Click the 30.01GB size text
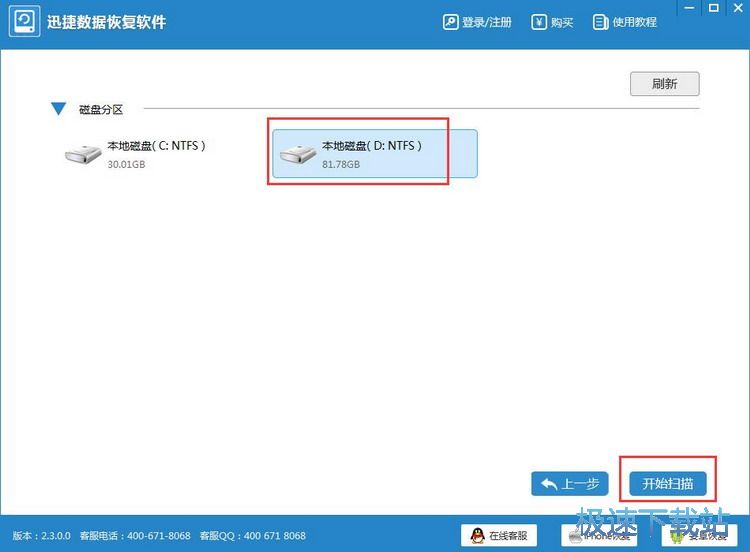Screen dimensions: 750x552 click(x=126, y=164)
